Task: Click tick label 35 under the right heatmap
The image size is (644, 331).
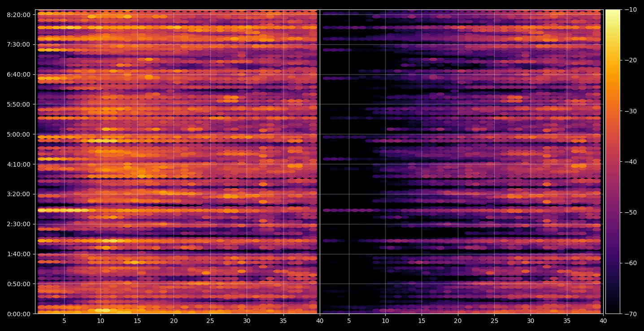Action: click(567, 321)
